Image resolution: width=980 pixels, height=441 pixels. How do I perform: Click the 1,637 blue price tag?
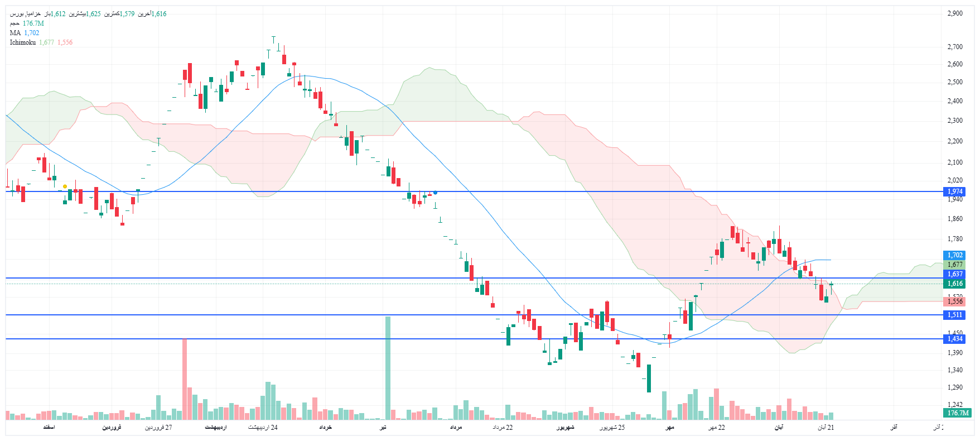coord(955,274)
